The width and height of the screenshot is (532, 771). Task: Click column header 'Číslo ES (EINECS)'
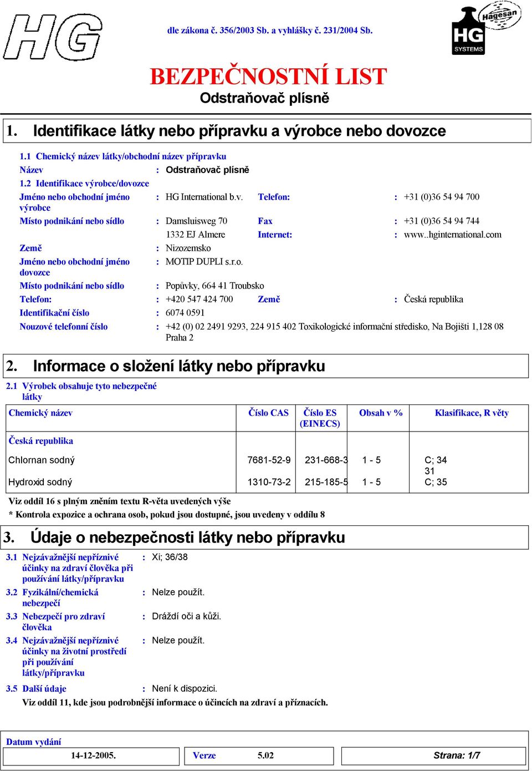coord(320,418)
